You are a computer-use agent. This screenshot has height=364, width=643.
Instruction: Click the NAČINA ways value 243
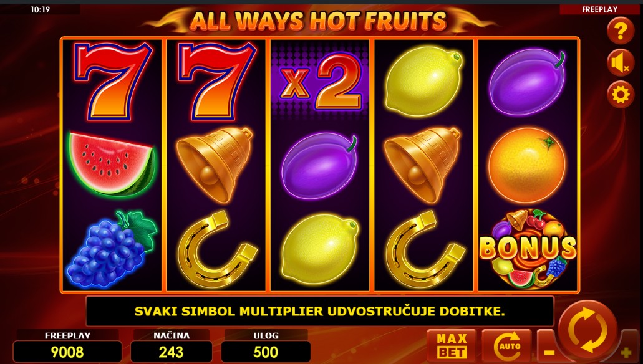click(x=172, y=352)
